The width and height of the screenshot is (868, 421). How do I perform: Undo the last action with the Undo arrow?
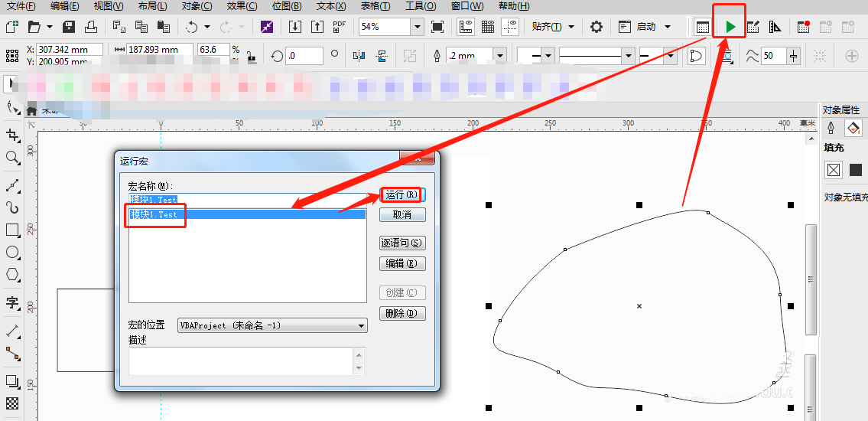point(191,27)
